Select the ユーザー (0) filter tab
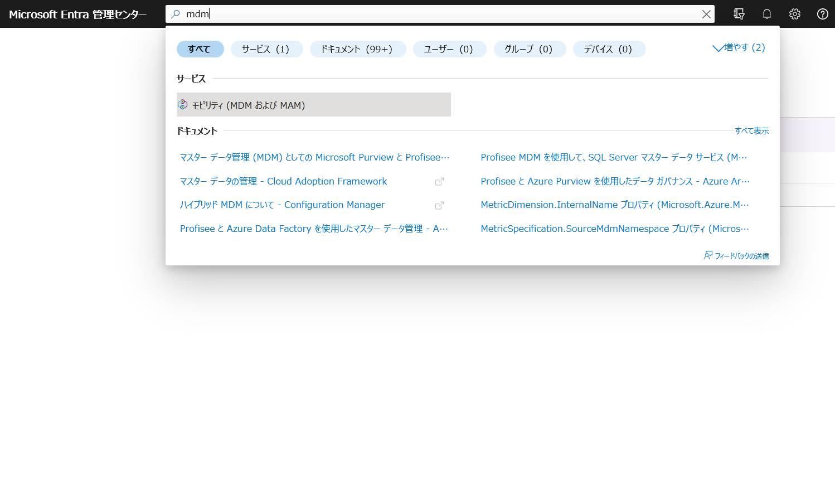 (x=449, y=49)
